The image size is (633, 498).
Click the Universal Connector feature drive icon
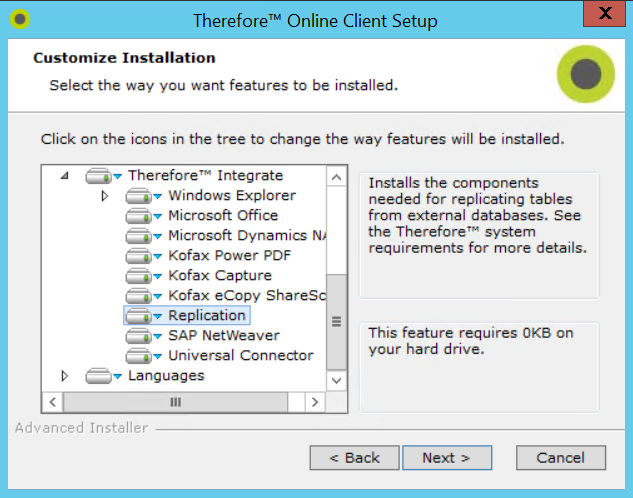[x=142, y=356]
